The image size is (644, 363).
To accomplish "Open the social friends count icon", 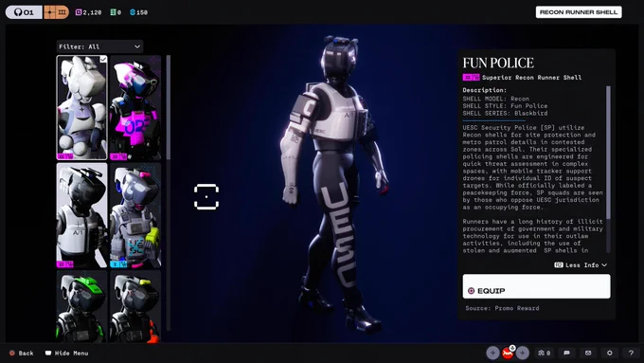I will pyautogui.click(x=545, y=353).
